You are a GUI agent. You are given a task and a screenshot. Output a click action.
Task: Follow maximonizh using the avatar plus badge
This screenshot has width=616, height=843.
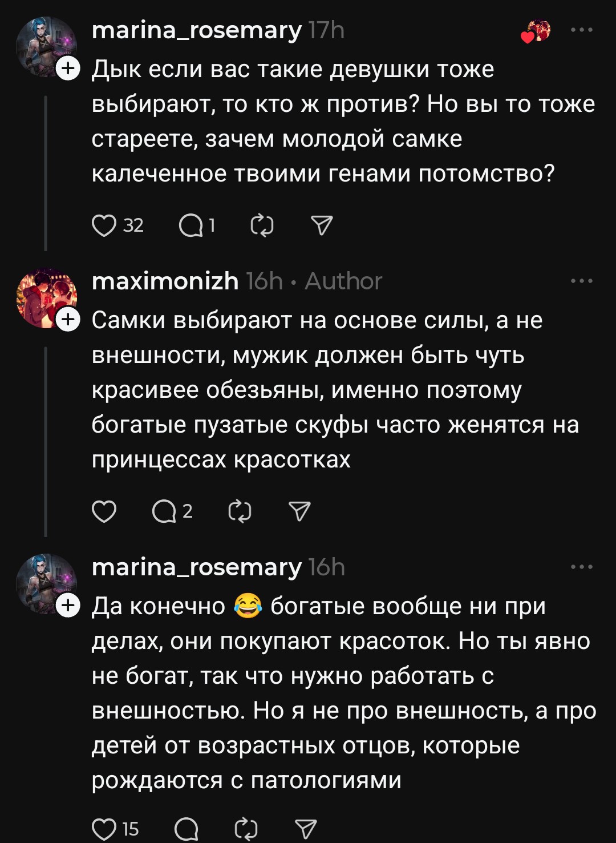[x=68, y=320]
